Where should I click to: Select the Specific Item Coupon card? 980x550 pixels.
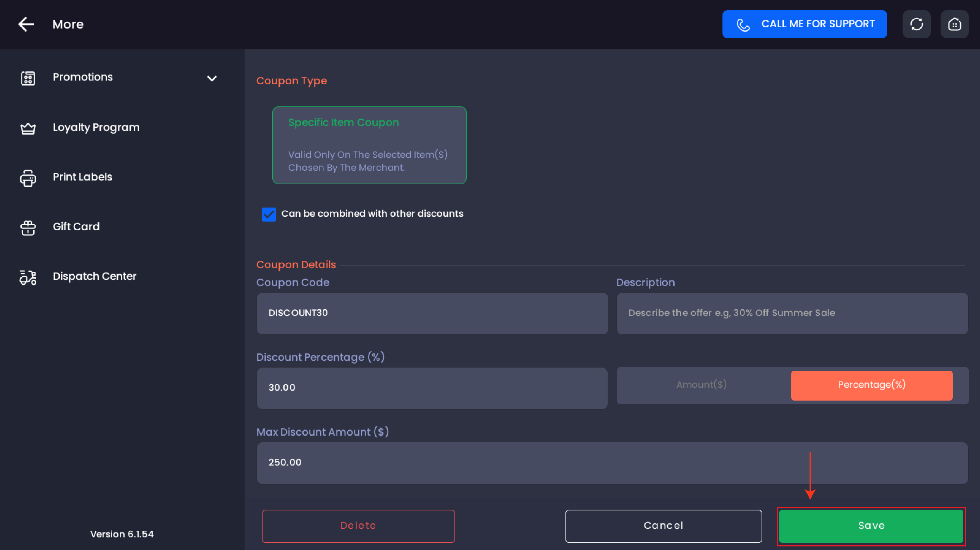[369, 145]
